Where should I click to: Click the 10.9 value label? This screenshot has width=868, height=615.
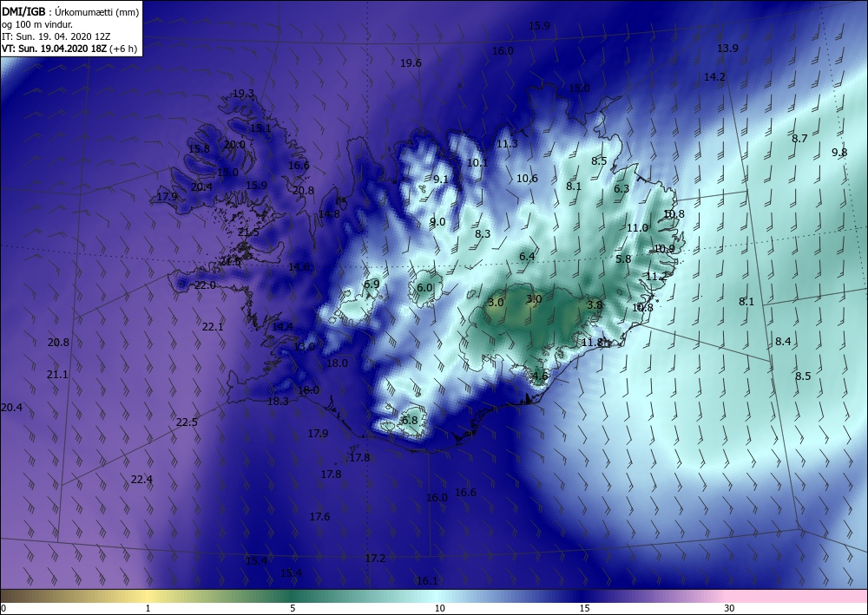pyautogui.click(x=664, y=249)
